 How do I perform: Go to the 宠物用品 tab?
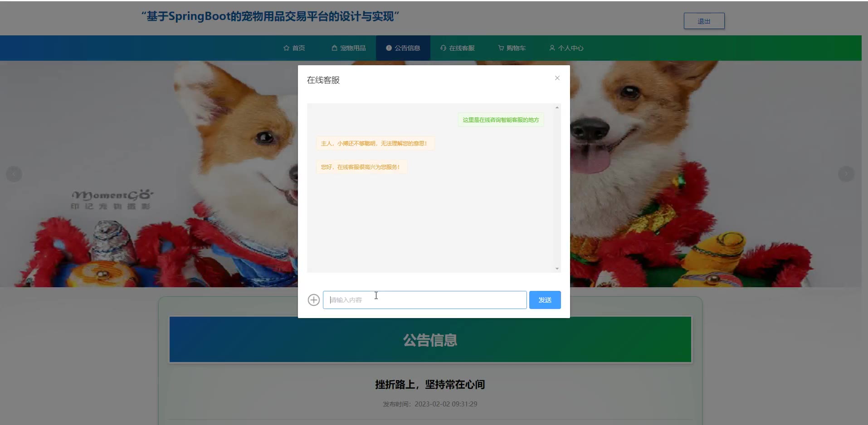tap(348, 48)
